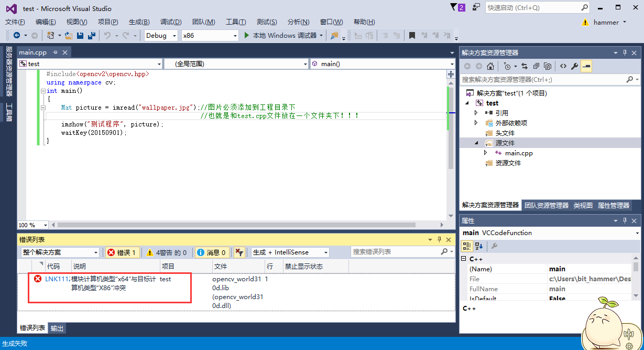This screenshot has height=350, width=644.
Task: Toggle Preview Selected Items highlighted button
Action: 586,66
